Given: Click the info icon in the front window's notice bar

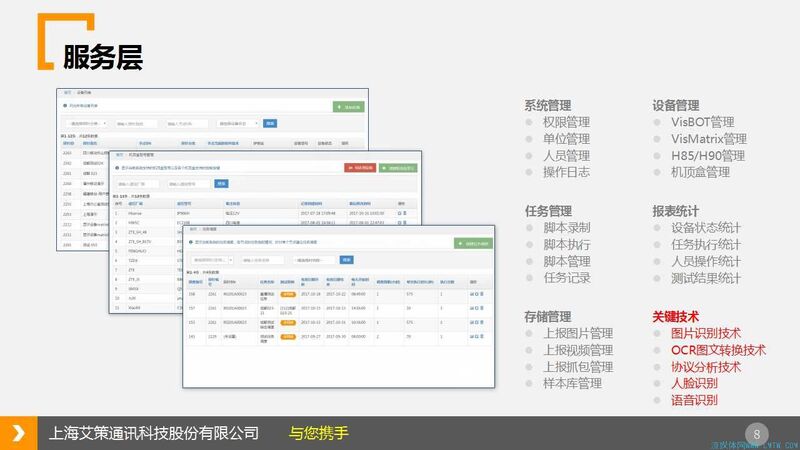Looking at the screenshot, I should coord(190,242).
